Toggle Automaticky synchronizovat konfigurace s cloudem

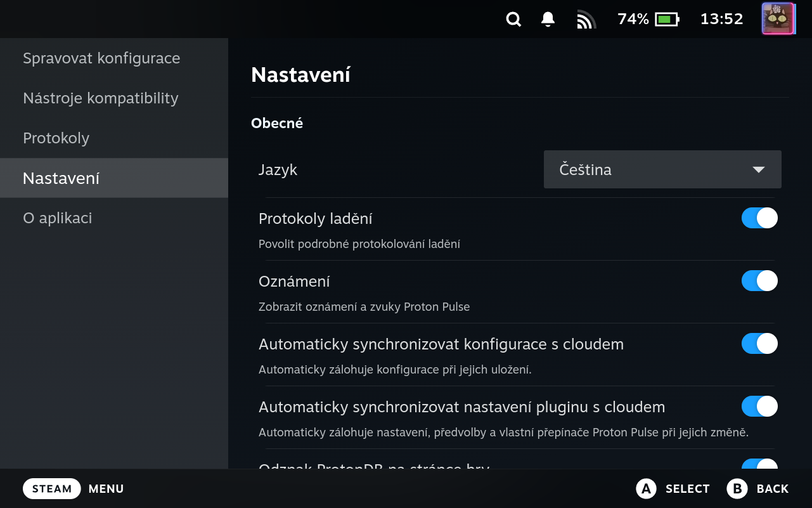[759, 344]
